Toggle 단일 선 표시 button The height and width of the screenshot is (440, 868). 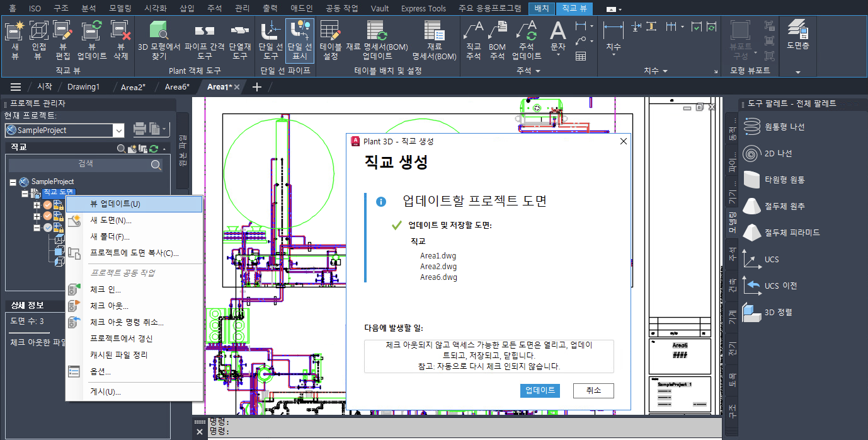pos(300,40)
